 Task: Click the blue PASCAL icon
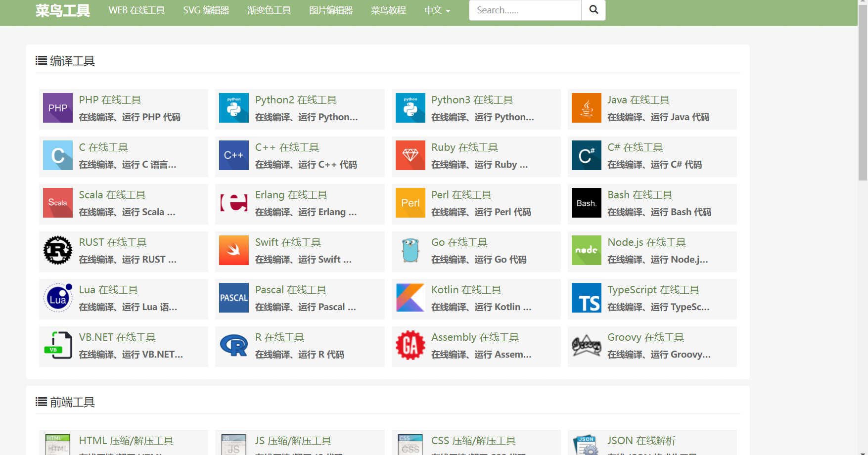pos(234,298)
